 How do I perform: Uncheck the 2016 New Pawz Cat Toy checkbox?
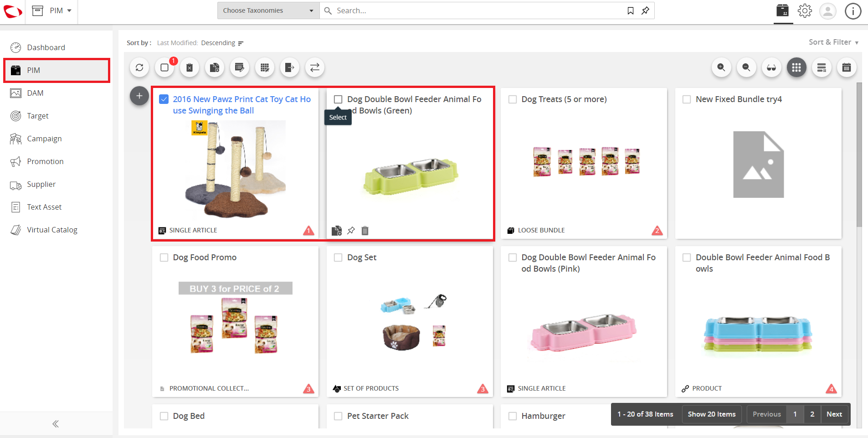pyautogui.click(x=164, y=99)
